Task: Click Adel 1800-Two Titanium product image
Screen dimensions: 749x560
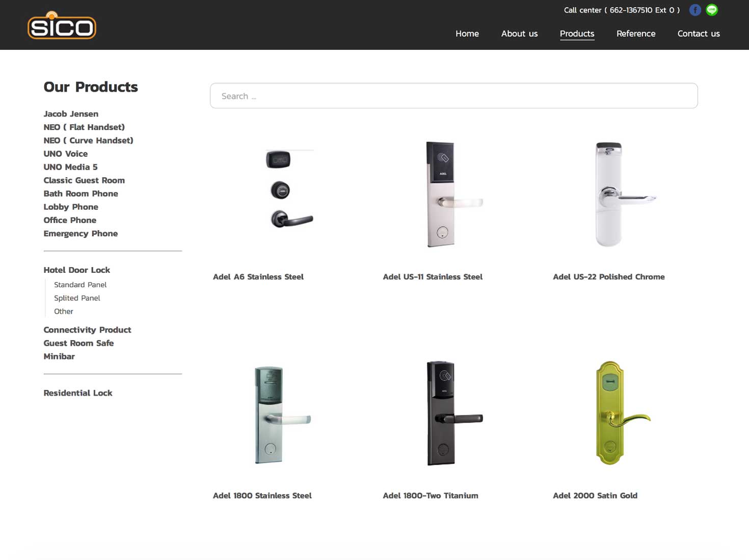Action: pyautogui.click(x=453, y=413)
